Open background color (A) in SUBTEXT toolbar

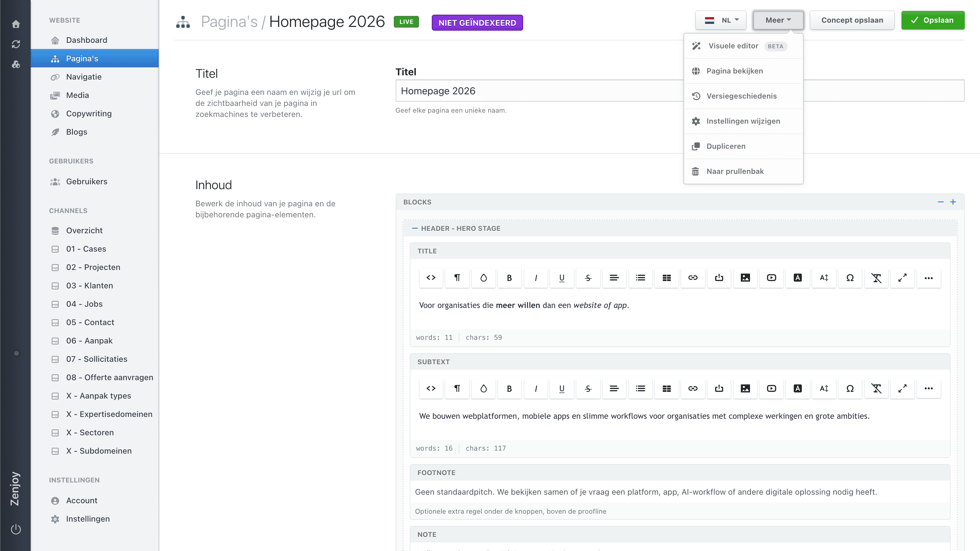[x=798, y=388]
